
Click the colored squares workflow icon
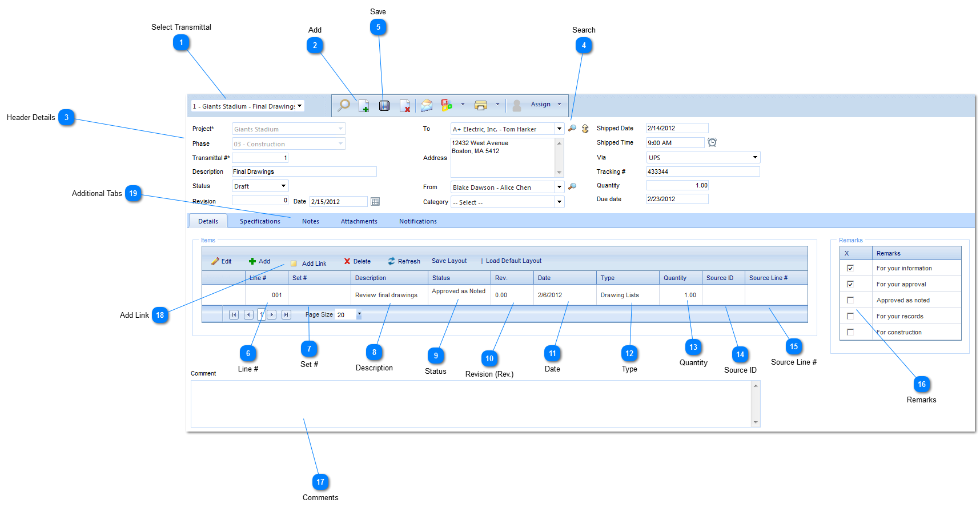tap(447, 105)
